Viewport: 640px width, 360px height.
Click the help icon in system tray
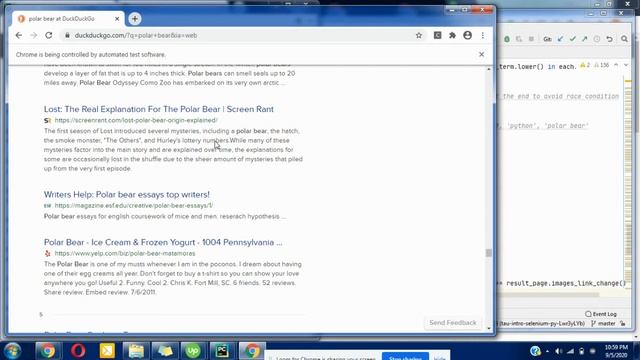536,351
